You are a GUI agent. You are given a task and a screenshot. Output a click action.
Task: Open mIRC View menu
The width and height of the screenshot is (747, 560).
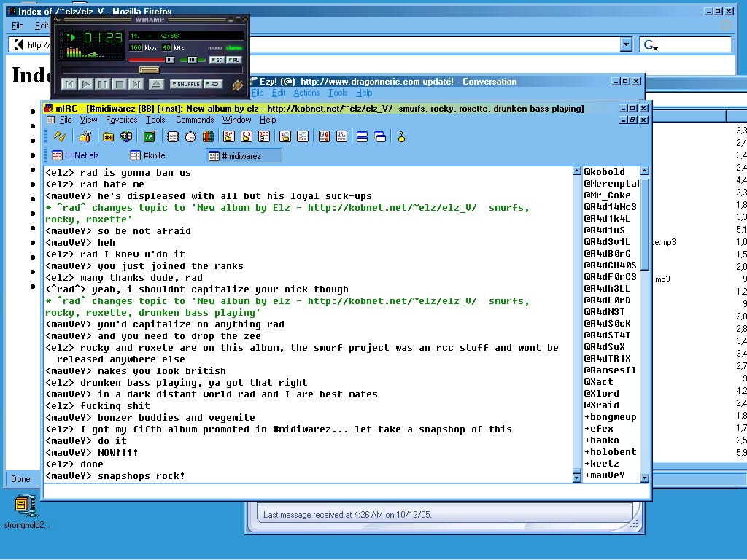[88, 120]
